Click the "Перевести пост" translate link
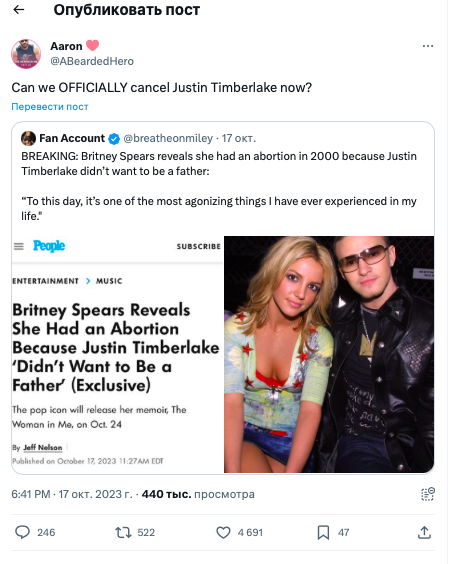Image resolution: width=449 pixels, height=564 pixels. pos(50,107)
